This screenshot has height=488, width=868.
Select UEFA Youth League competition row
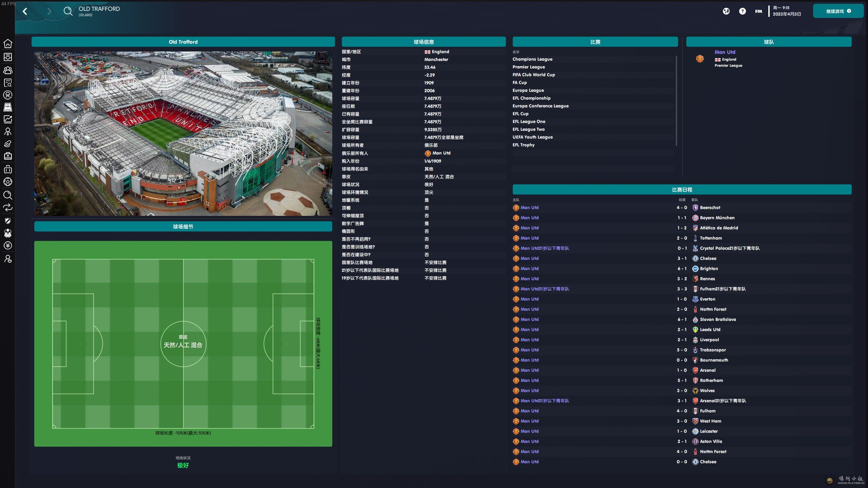pyautogui.click(x=593, y=137)
